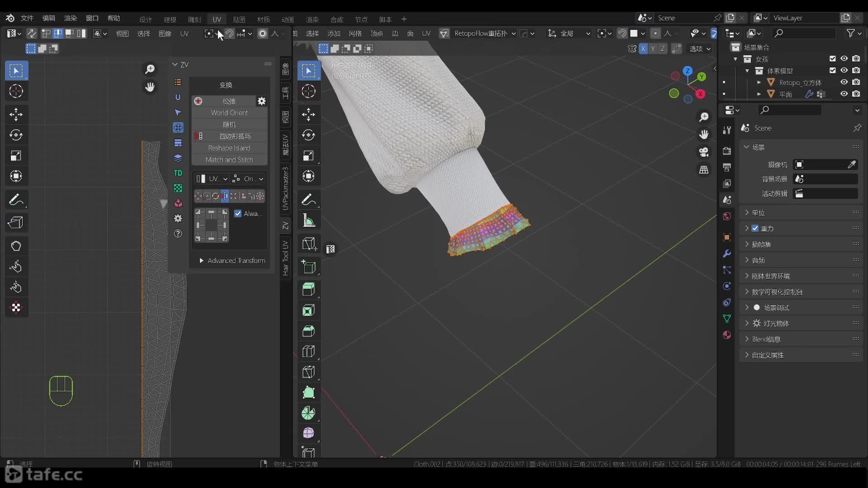The height and width of the screenshot is (488, 868).
Task: Click the 松弛 relax button
Action: 224,101
